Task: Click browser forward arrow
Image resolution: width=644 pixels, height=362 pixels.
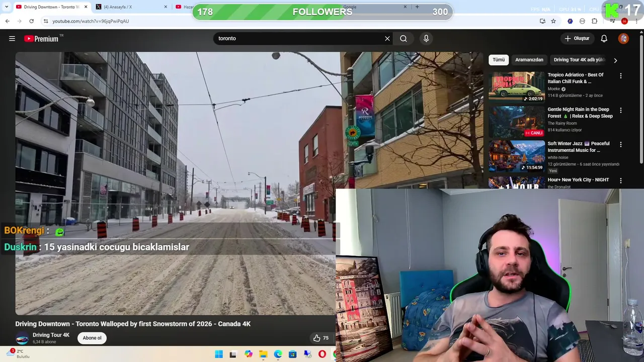Action: point(19,21)
